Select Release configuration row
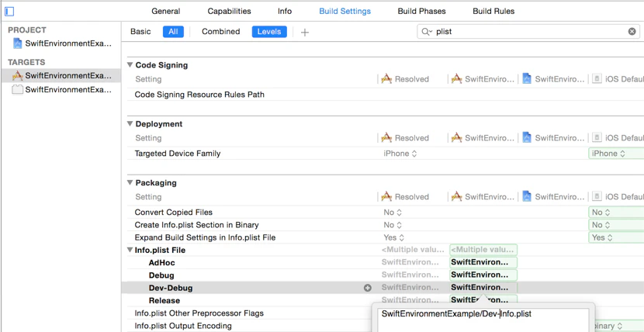This screenshot has height=332, width=644. click(x=164, y=300)
